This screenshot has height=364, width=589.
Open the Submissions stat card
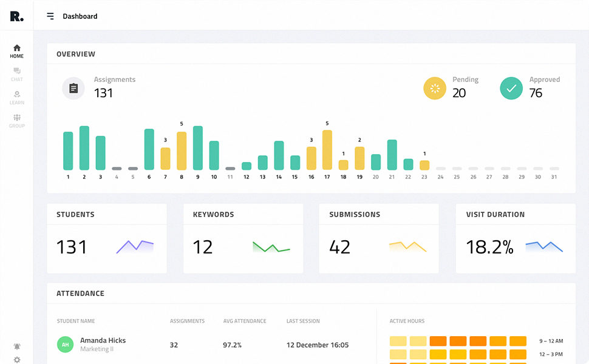tap(379, 238)
